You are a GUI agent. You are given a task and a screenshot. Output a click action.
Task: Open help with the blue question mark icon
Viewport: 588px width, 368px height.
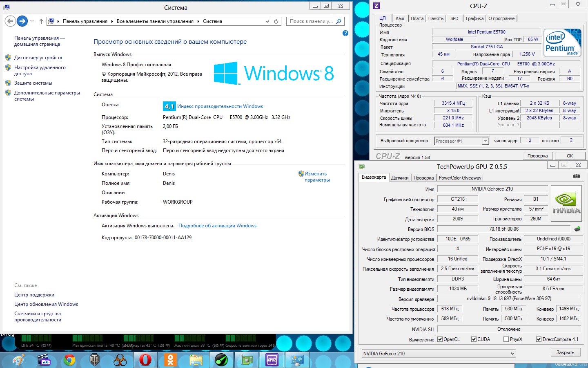(x=345, y=33)
